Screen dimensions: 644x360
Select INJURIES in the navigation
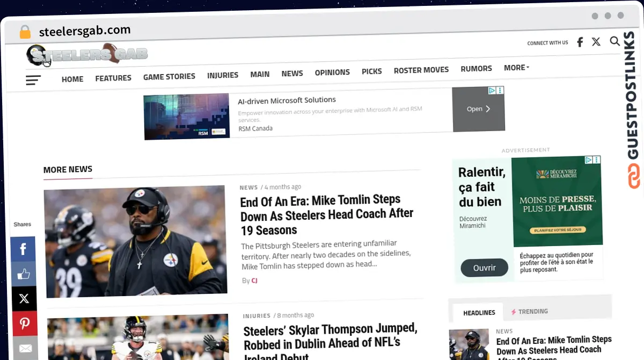click(x=223, y=75)
